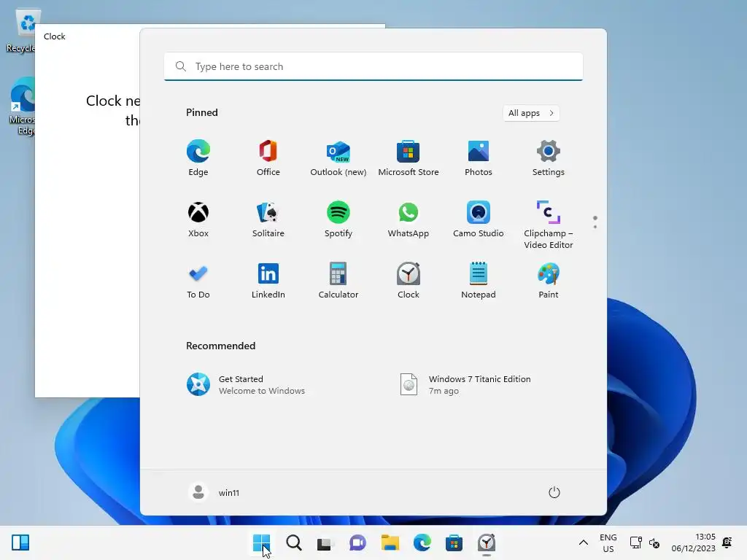Go to next page of pinned apps
The width and height of the screenshot is (747, 560).
point(595,227)
